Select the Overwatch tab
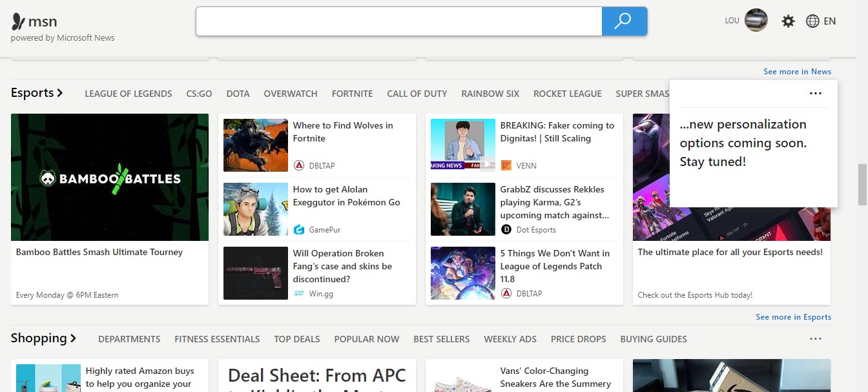 pyautogui.click(x=291, y=94)
